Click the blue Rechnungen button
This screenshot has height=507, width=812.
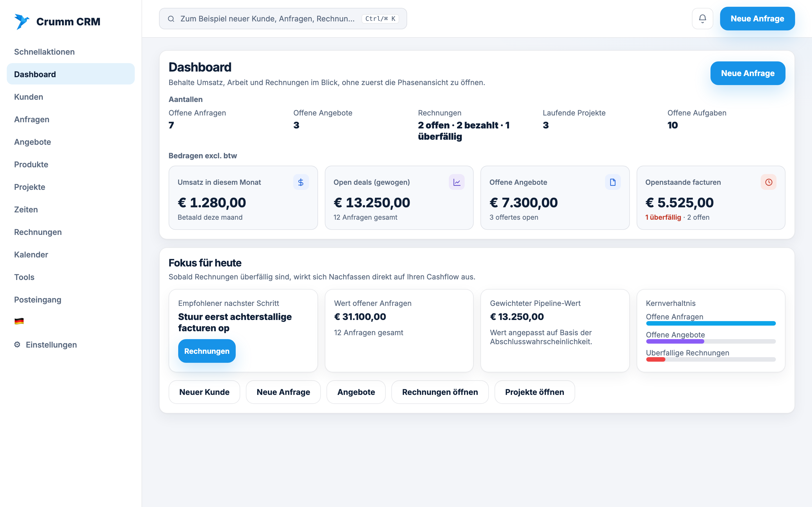pyautogui.click(x=207, y=351)
